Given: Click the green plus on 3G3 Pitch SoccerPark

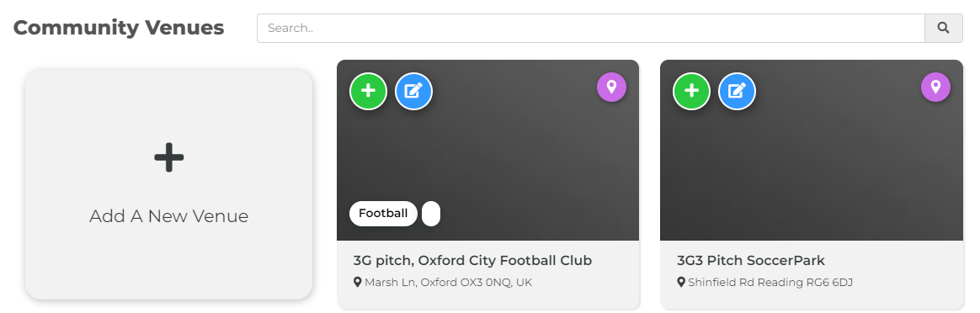Looking at the screenshot, I should 691,91.
